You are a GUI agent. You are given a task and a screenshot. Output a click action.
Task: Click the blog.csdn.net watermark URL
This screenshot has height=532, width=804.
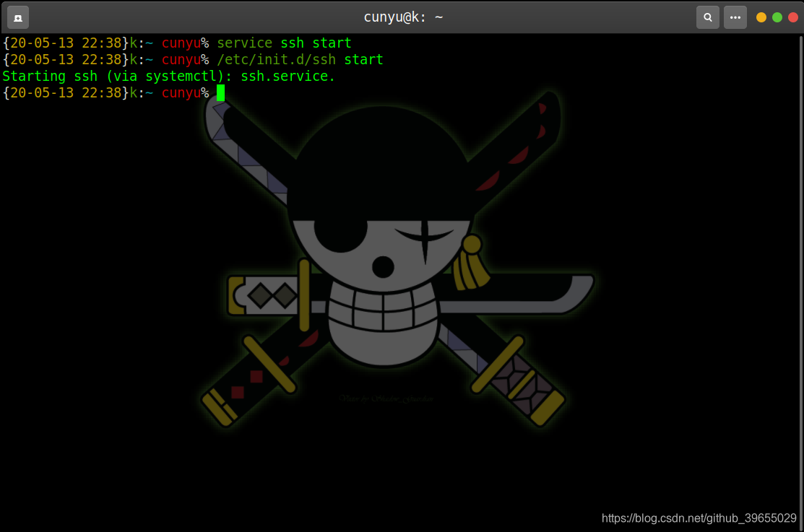click(699, 518)
